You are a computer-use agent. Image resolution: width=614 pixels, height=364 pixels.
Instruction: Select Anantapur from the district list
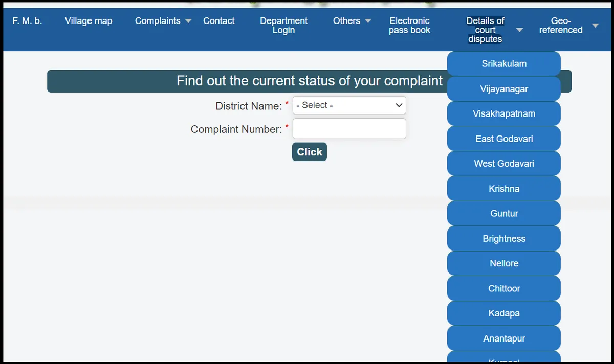pyautogui.click(x=504, y=338)
